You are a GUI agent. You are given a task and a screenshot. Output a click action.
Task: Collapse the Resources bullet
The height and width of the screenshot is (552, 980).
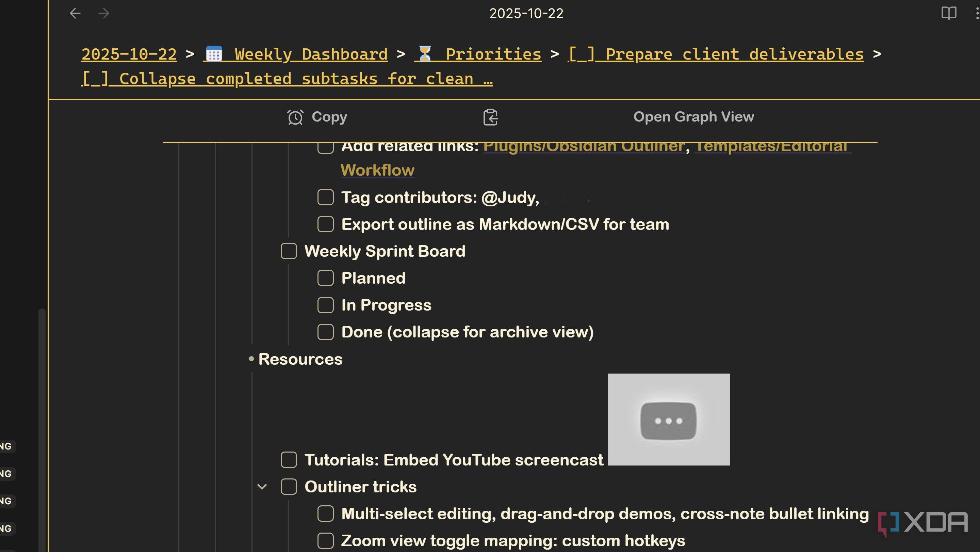coord(251,359)
